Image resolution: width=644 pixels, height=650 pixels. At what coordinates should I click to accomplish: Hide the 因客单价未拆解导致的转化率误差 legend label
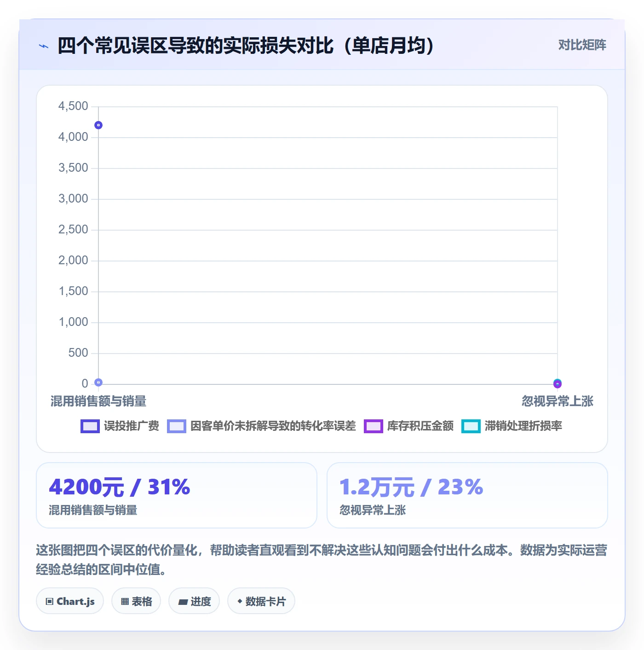pyautogui.click(x=273, y=426)
